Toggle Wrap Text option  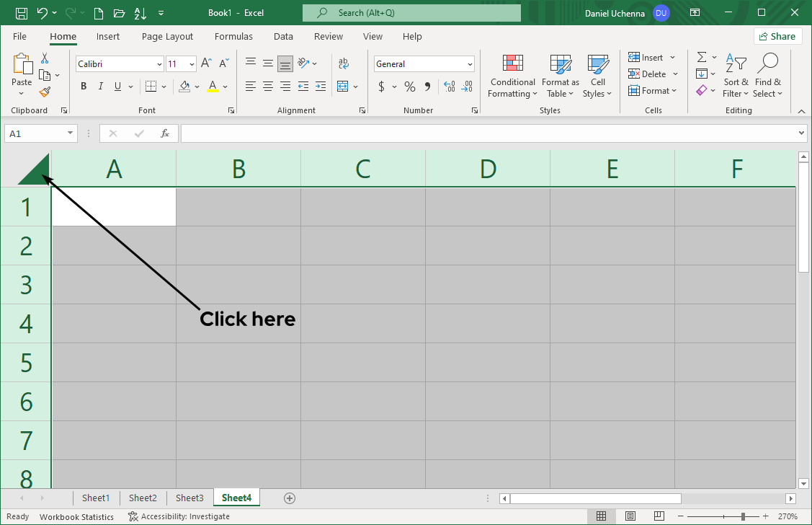344,64
